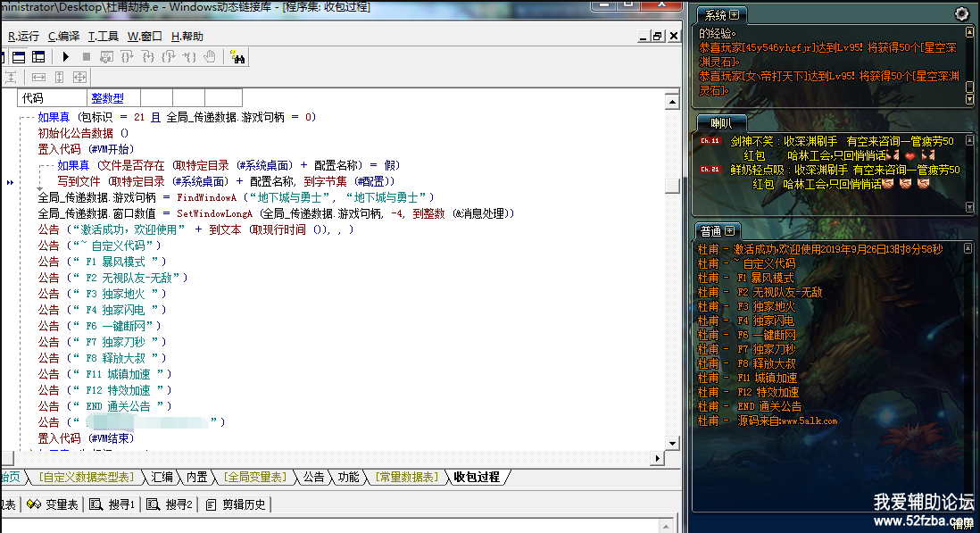Open the 搜寻1 panel tab
The height and width of the screenshot is (533, 980).
pos(113,504)
